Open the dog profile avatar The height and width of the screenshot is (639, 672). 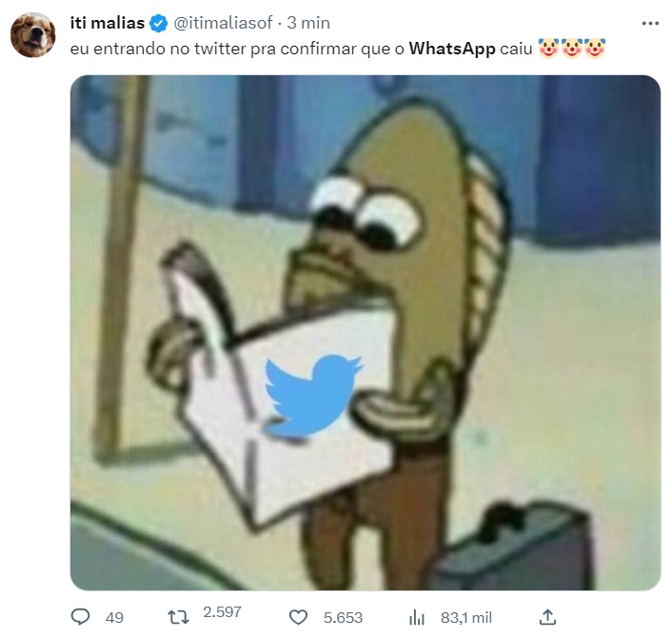32,35
